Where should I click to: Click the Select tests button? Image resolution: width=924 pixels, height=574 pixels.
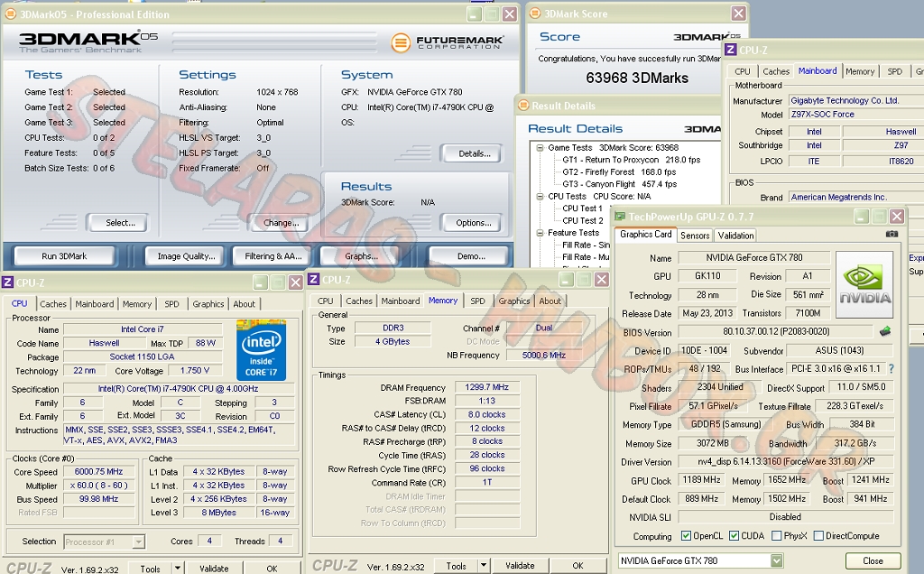point(120,223)
